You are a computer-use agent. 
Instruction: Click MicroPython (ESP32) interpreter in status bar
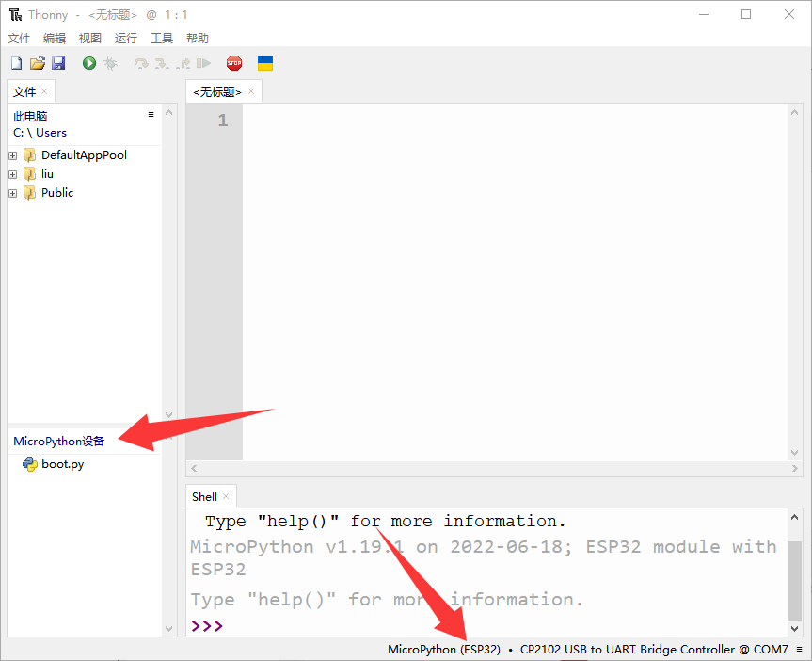coord(444,649)
